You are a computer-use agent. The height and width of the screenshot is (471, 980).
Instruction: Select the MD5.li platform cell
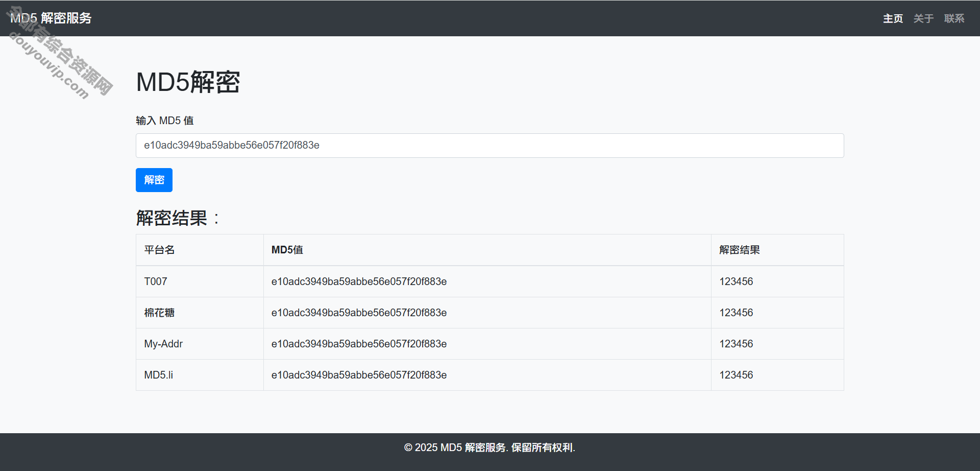(x=158, y=375)
